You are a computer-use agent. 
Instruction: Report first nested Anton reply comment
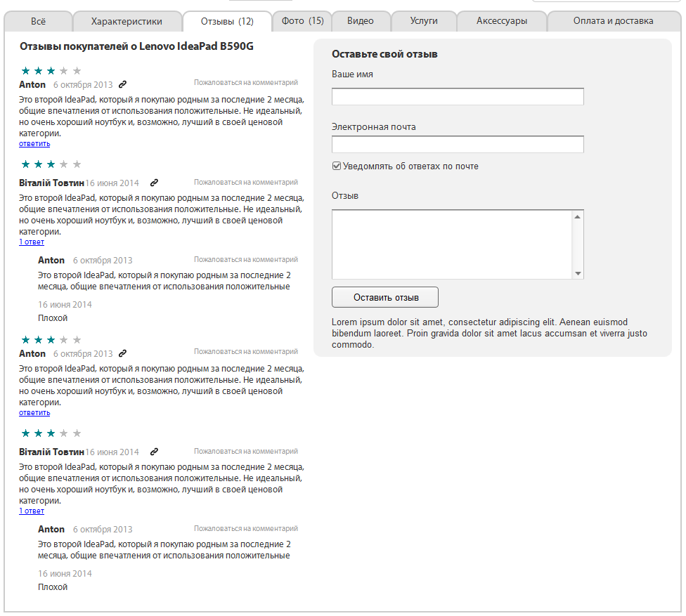click(x=246, y=260)
